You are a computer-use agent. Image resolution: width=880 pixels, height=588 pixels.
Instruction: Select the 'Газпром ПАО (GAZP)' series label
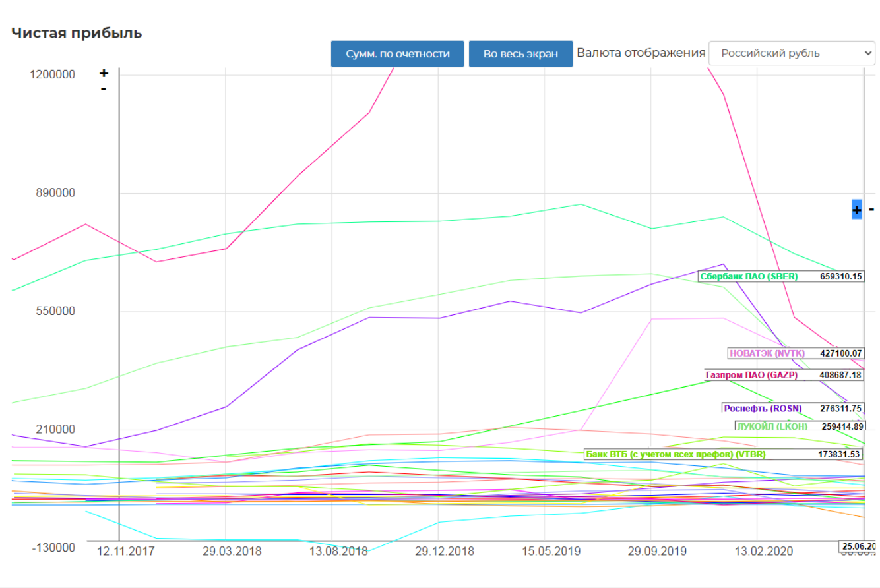(751, 375)
